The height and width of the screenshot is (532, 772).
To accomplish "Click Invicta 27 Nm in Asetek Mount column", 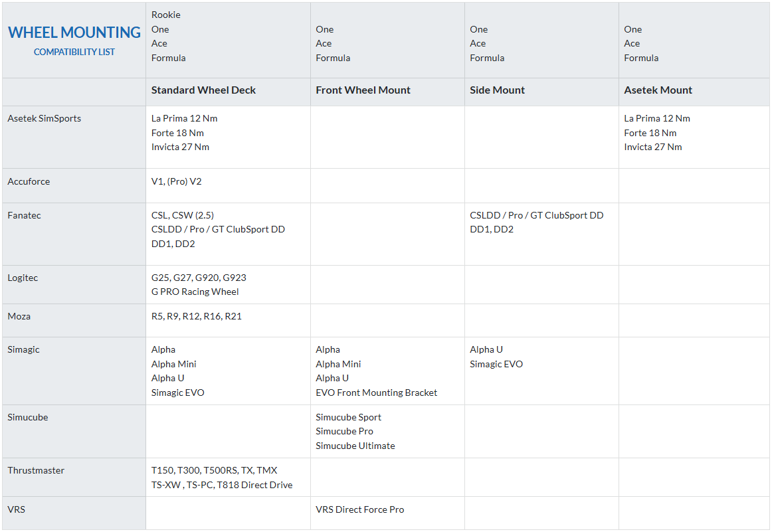I will tap(653, 147).
